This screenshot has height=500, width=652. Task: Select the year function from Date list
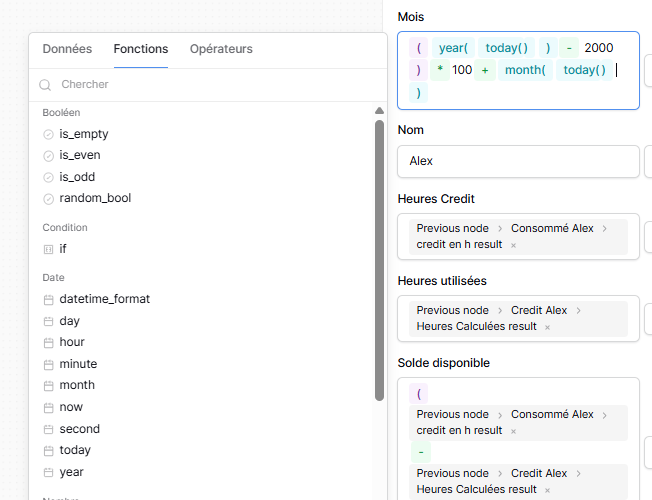[71, 472]
